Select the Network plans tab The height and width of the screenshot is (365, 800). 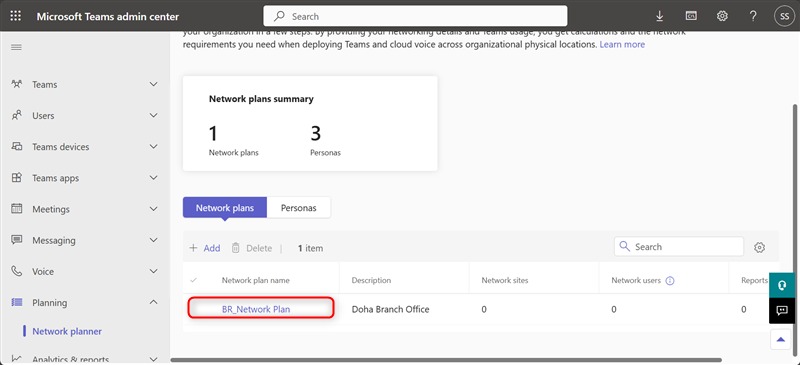pyautogui.click(x=224, y=208)
